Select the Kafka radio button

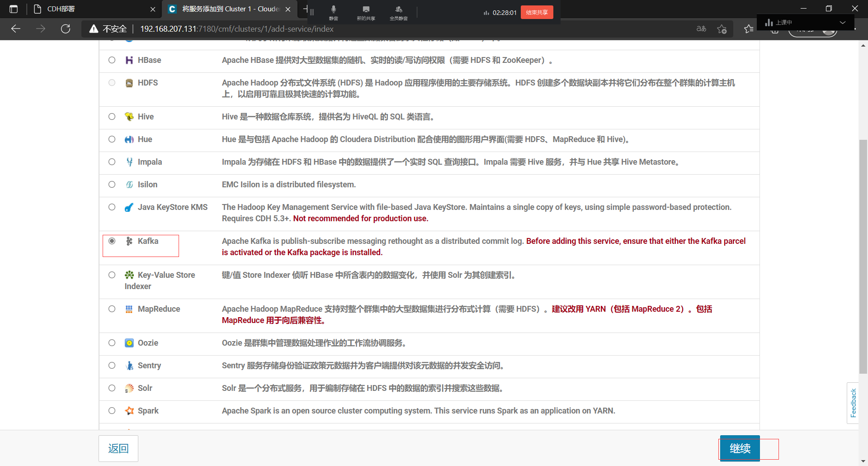112,241
